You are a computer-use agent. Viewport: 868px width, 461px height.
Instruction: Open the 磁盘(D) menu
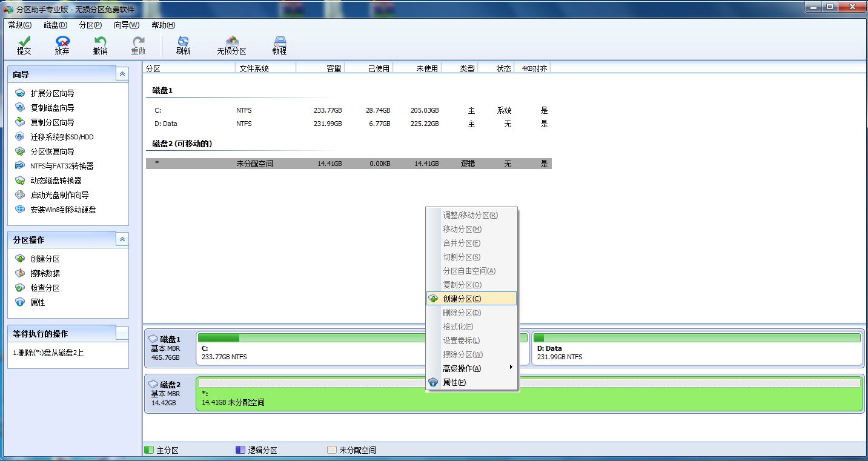pyautogui.click(x=55, y=25)
